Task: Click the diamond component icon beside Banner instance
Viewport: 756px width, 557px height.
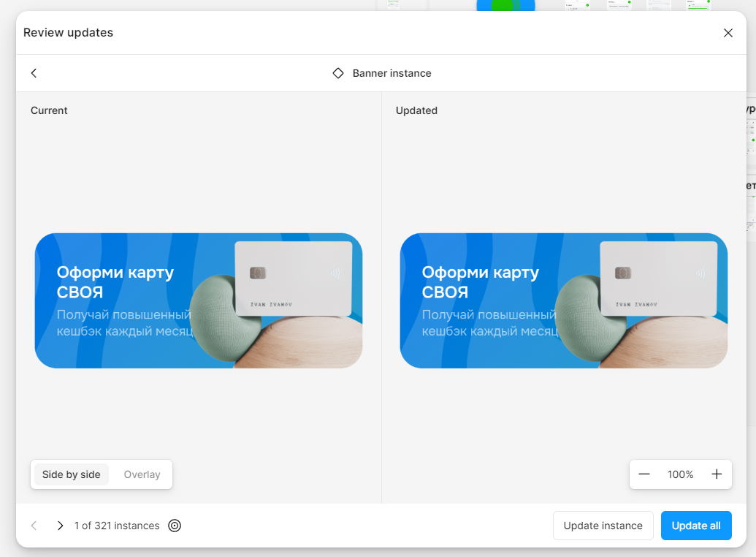Action: pyautogui.click(x=338, y=73)
